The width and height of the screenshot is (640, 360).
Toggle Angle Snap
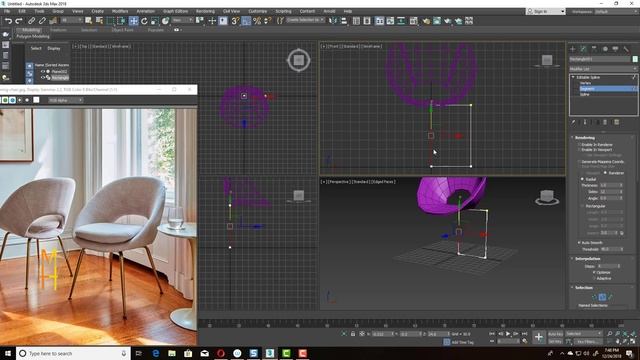pos(246,21)
